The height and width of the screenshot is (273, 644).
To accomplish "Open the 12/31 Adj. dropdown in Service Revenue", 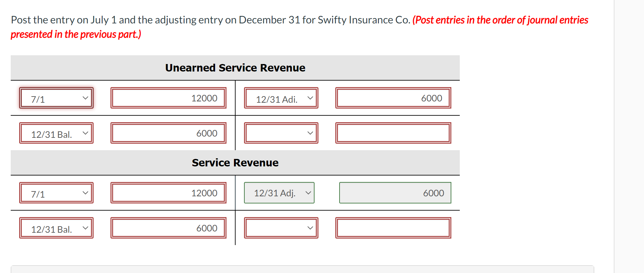I will click(279, 193).
